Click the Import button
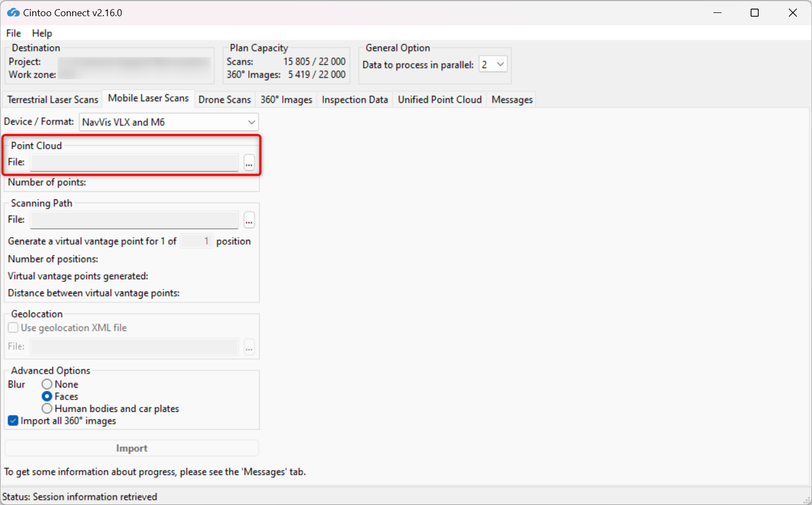The width and height of the screenshot is (812, 505). [x=132, y=448]
